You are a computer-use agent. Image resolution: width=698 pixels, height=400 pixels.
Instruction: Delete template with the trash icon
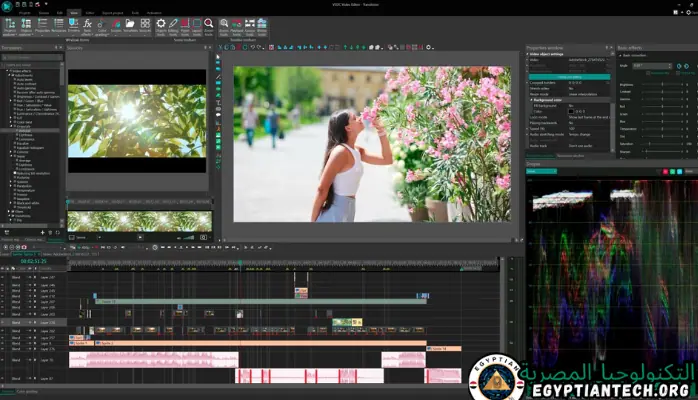[50, 232]
